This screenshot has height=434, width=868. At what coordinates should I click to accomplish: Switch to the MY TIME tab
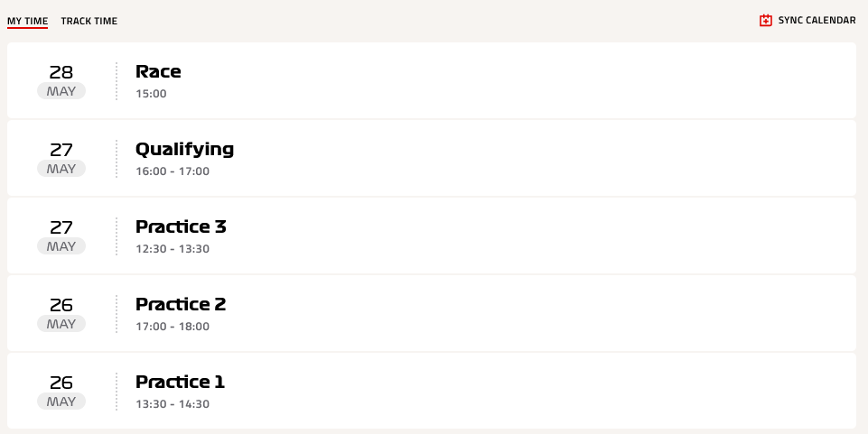(x=28, y=21)
